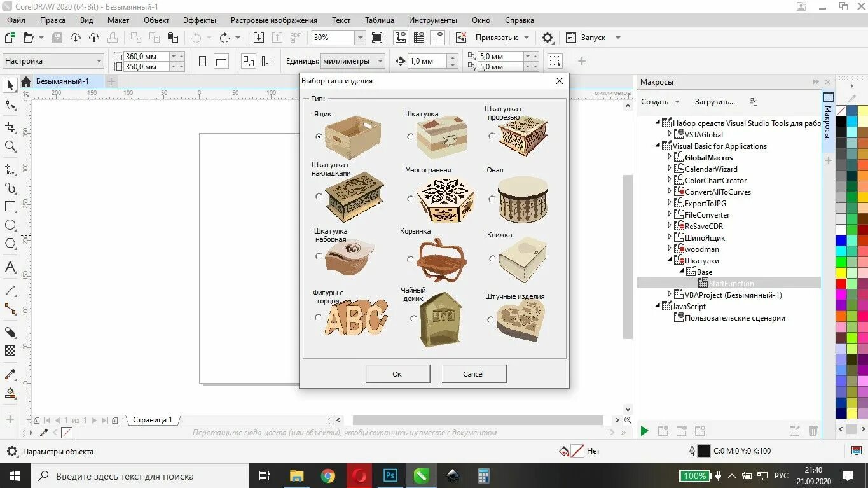This screenshot has height=488, width=868.
Task: Choose the Многогранная radio option
Action: coord(410,199)
